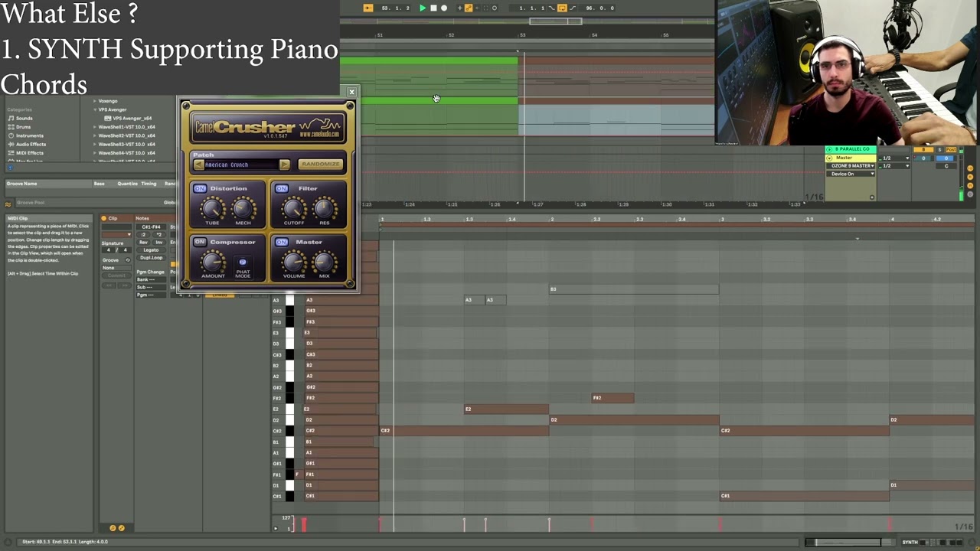Image resolution: width=980 pixels, height=551 pixels.
Task: Toggle Compressor section ON switch
Action: point(200,242)
